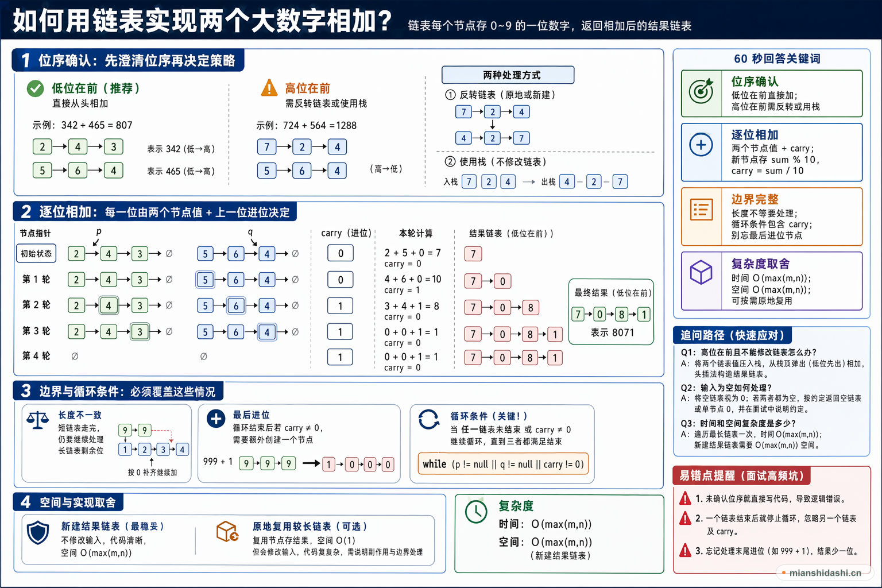Click 新建结果链表 (最稳妥) heading

coord(114,527)
